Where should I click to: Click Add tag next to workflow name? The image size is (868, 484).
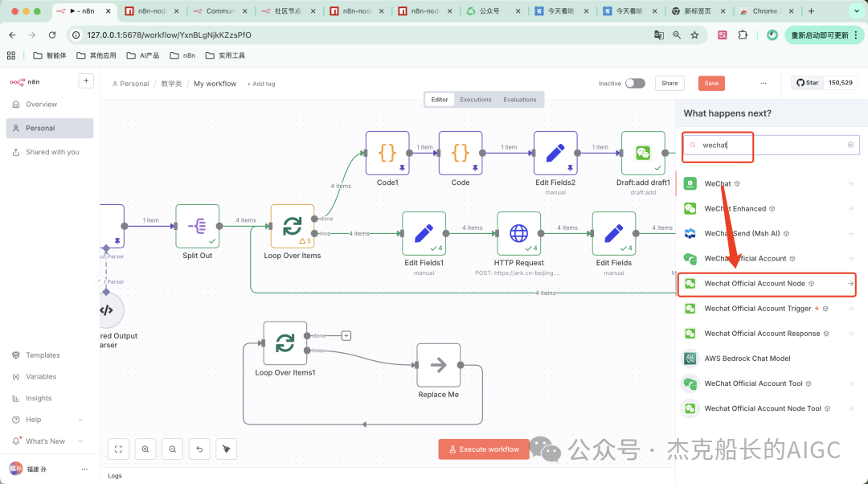point(260,84)
